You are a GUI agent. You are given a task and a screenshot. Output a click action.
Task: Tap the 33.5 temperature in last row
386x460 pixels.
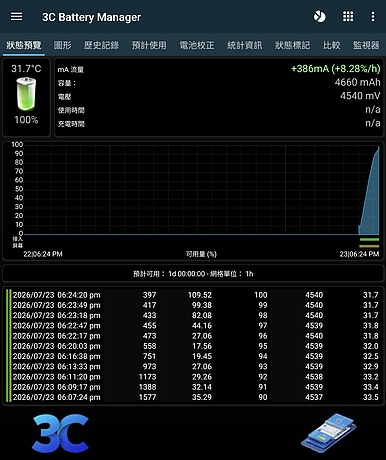coord(371,397)
